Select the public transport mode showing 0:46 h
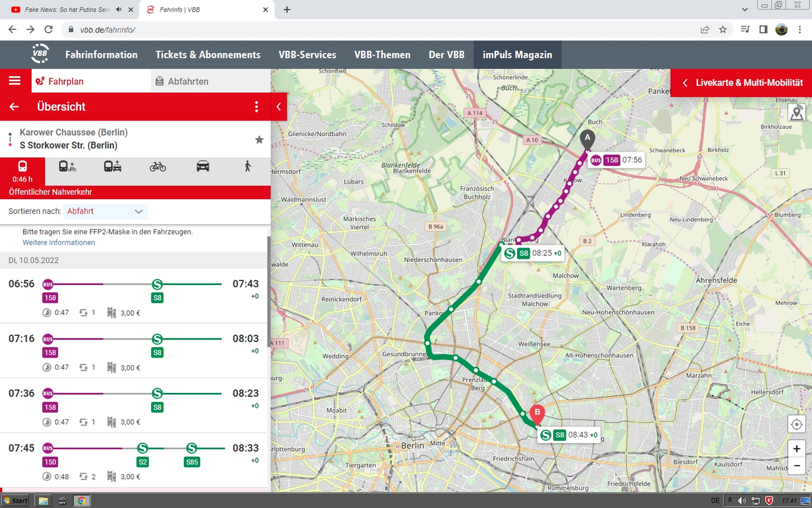This screenshot has width=812, height=508. 22,171
